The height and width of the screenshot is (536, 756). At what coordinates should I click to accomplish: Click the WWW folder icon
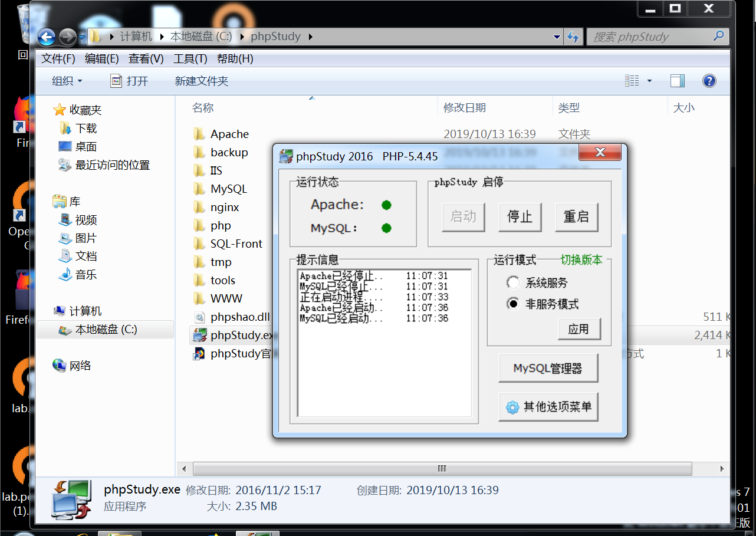tap(199, 298)
